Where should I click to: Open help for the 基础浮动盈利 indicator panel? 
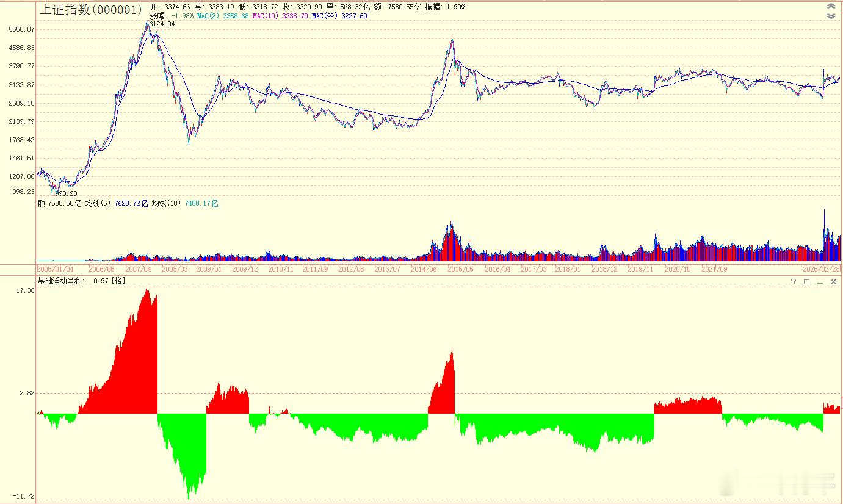[794, 281]
